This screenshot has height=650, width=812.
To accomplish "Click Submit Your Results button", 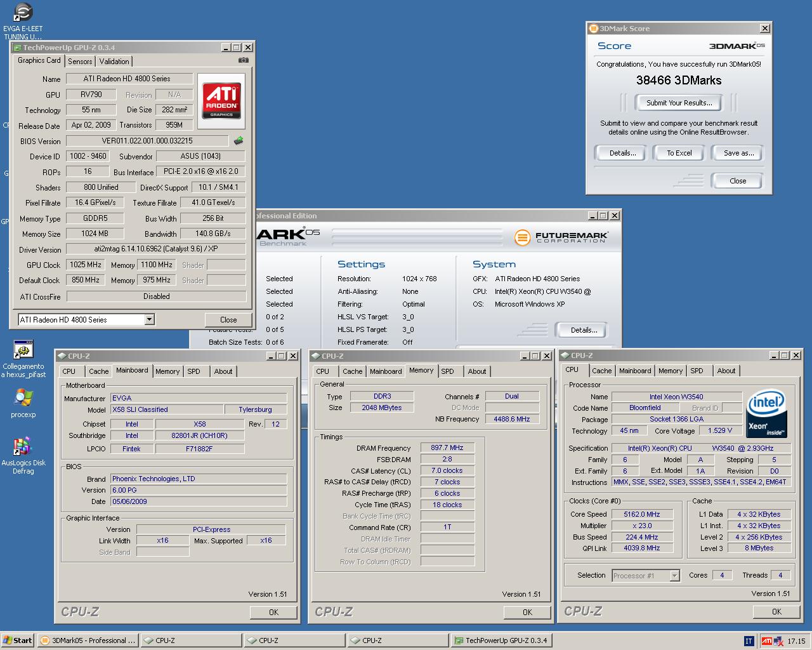I will tap(679, 103).
